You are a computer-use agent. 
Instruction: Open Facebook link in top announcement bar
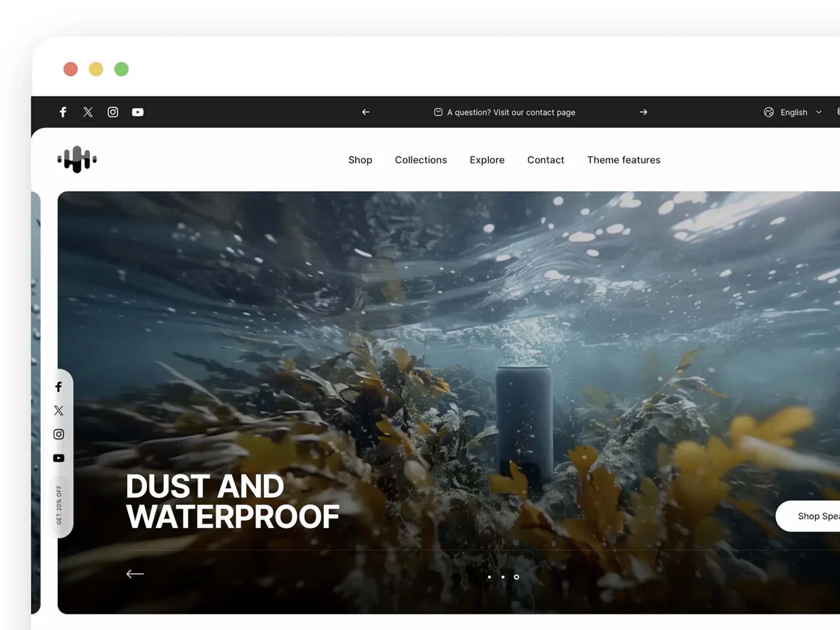tap(63, 112)
